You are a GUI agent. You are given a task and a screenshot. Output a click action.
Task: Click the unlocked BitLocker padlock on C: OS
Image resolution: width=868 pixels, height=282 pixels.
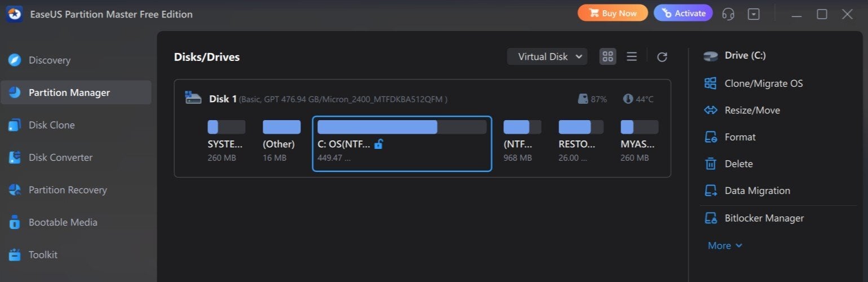[378, 144]
